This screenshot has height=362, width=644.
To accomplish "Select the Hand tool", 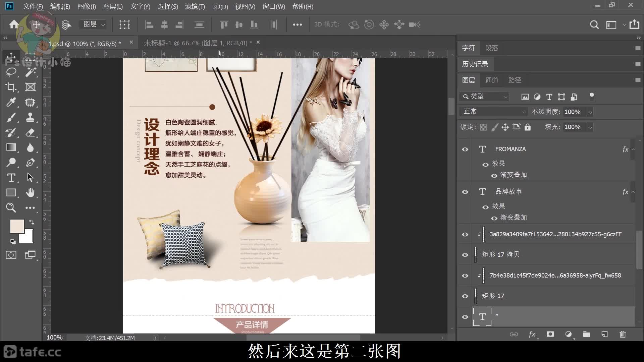I will (x=30, y=193).
